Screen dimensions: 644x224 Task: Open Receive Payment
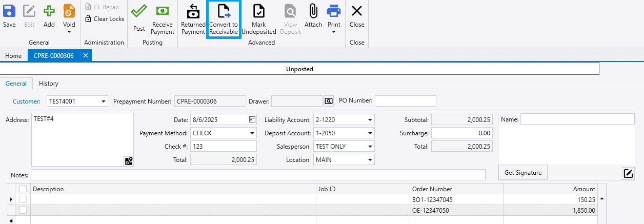(163, 19)
